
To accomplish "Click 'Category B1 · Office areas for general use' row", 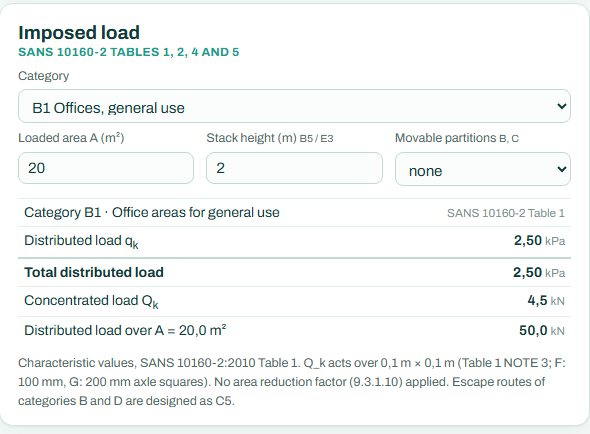I will pyautogui.click(x=294, y=213).
